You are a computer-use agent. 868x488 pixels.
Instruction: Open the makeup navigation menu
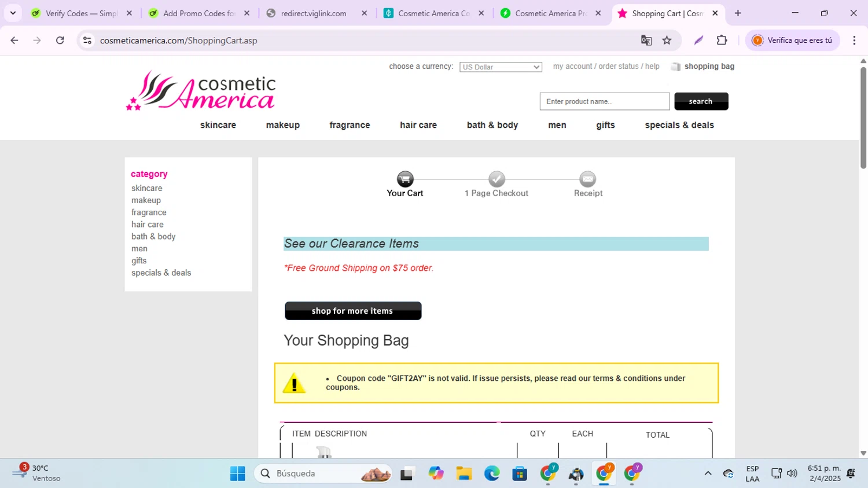[x=283, y=125]
